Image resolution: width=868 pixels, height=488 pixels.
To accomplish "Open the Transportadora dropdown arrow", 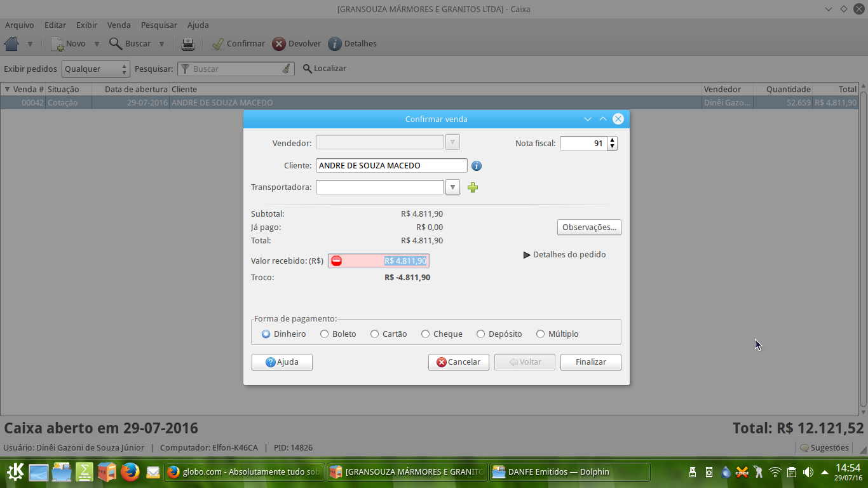I will coord(452,187).
